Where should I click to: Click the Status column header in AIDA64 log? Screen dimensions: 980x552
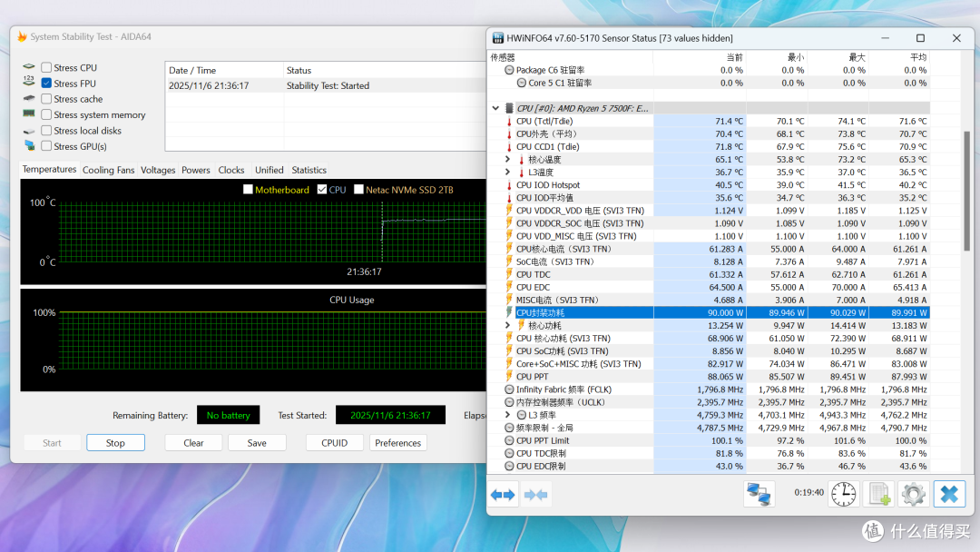(x=385, y=70)
